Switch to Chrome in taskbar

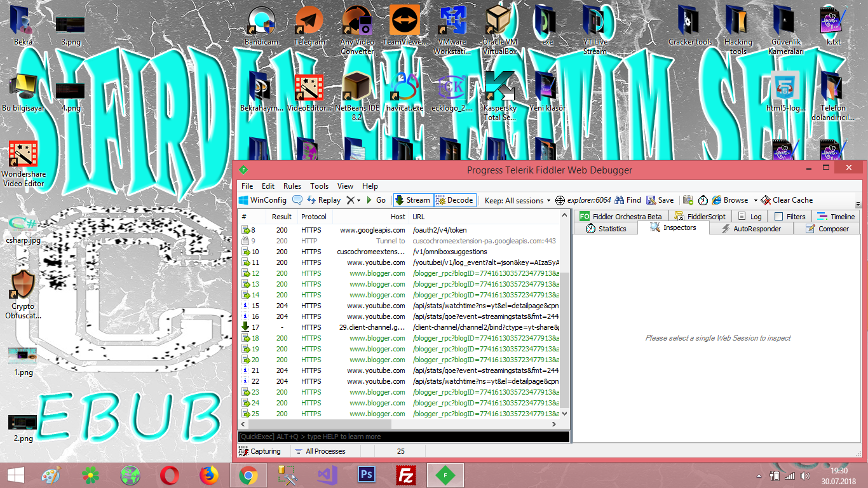pyautogui.click(x=248, y=475)
